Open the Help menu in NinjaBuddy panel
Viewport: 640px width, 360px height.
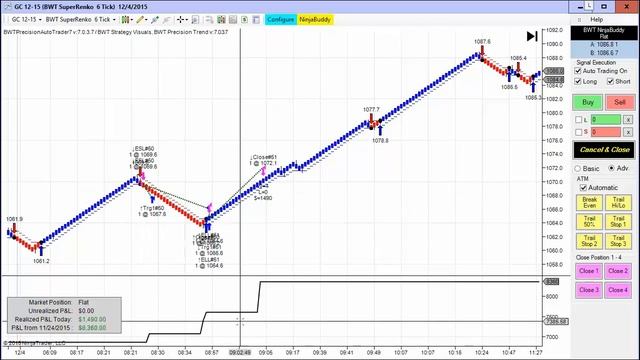[x=596, y=20]
